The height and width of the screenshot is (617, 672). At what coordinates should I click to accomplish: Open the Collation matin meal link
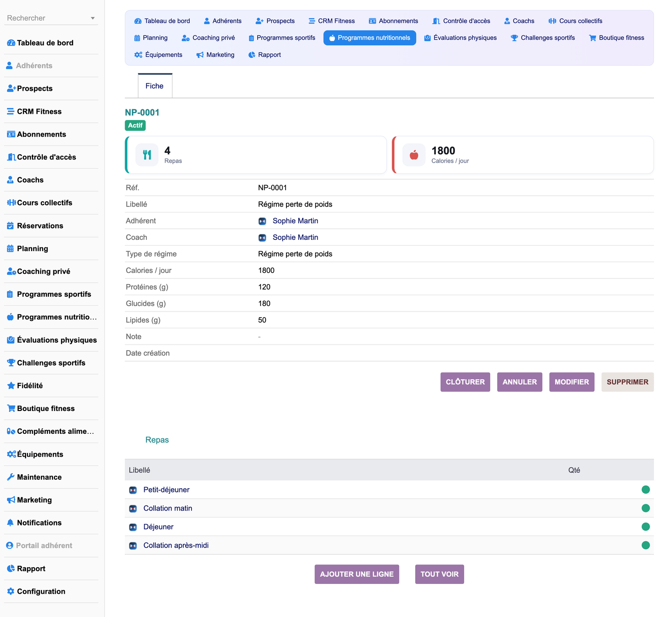(168, 508)
